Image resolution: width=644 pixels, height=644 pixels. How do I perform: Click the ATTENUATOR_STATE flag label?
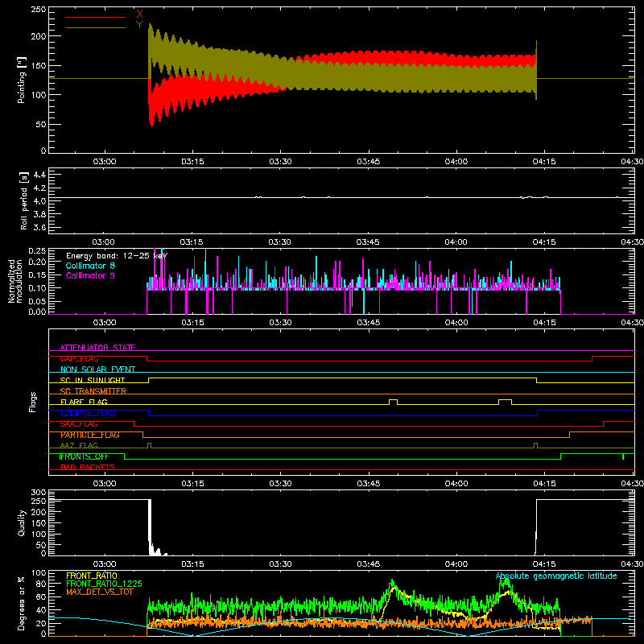click(x=97, y=348)
